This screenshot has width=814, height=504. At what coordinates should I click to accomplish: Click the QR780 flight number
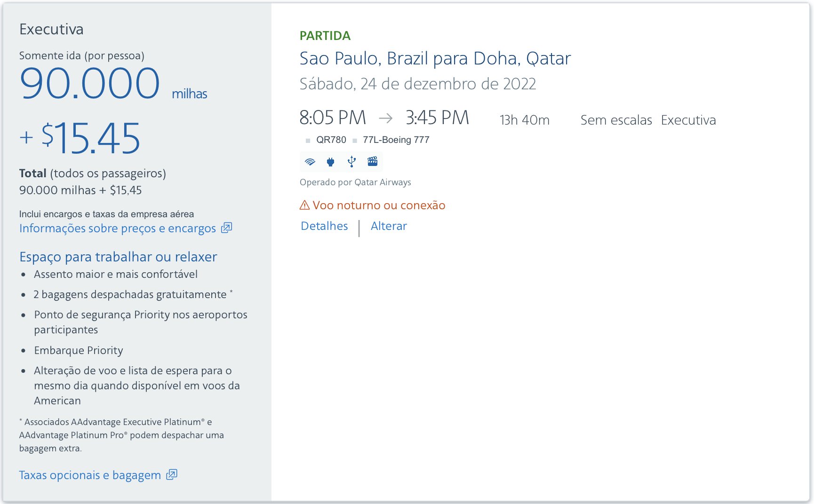(331, 140)
